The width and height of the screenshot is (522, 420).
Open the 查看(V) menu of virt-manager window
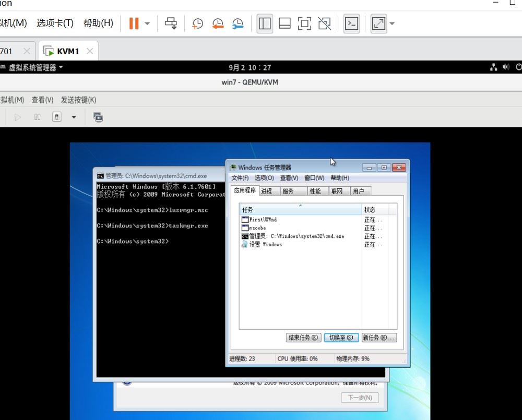(42, 100)
